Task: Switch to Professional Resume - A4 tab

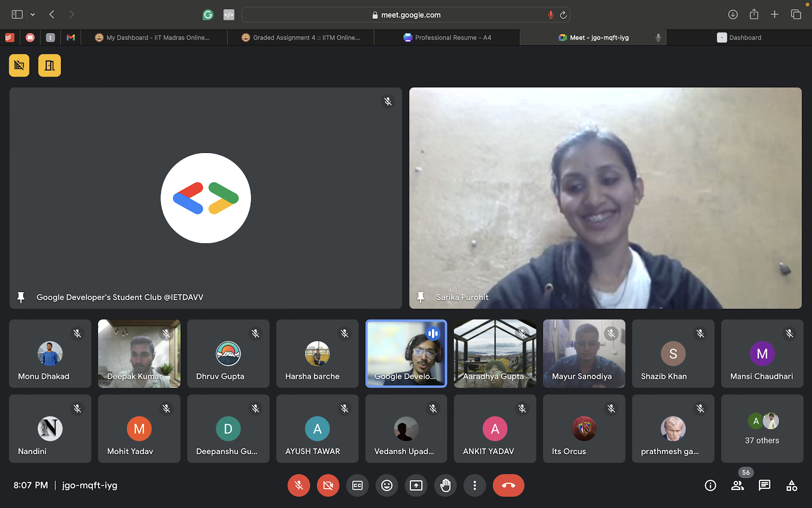Action: pyautogui.click(x=447, y=38)
